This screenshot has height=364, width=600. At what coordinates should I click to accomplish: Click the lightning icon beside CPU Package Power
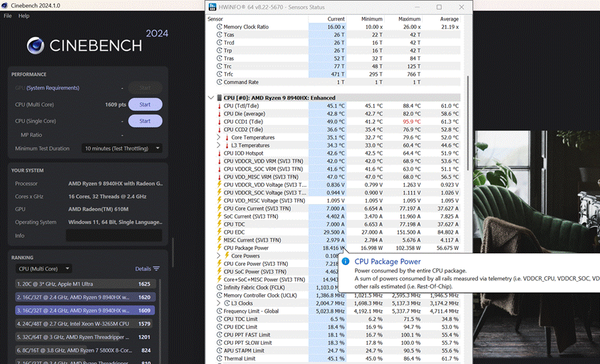219,248
